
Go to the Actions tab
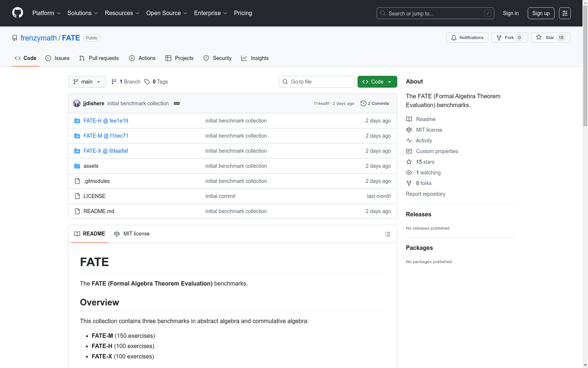point(142,58)
